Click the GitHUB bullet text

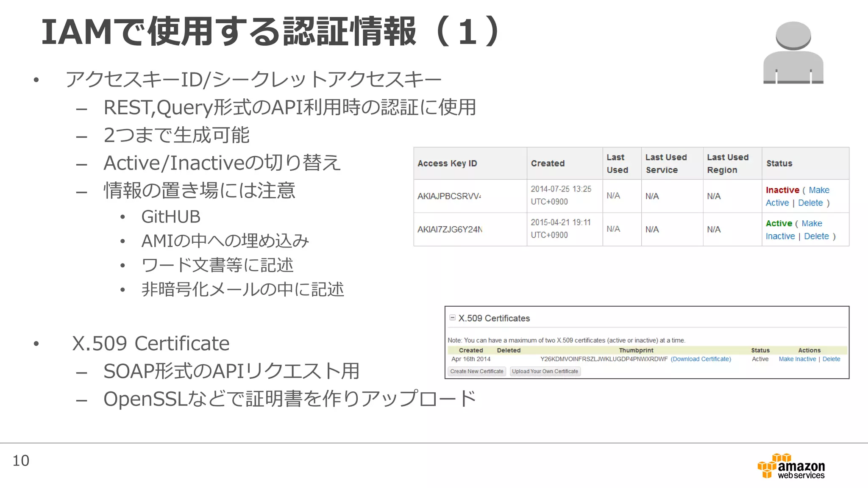pyautogui.click(x=170, y=216)
